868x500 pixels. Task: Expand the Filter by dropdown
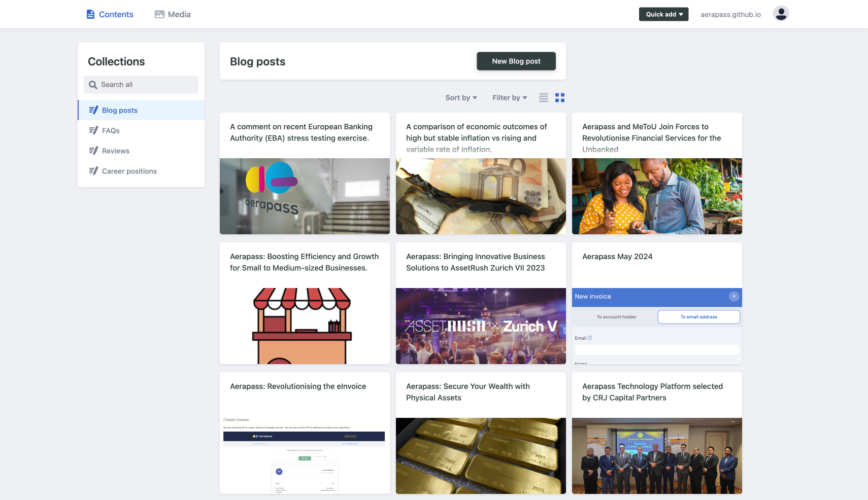pyautogui.click(x=510, y=97)
